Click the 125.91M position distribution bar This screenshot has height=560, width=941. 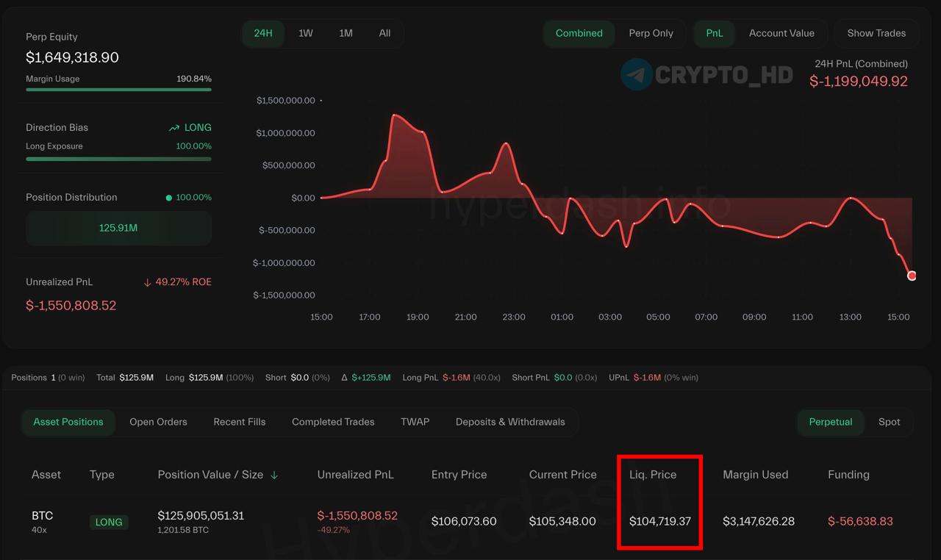118,228
